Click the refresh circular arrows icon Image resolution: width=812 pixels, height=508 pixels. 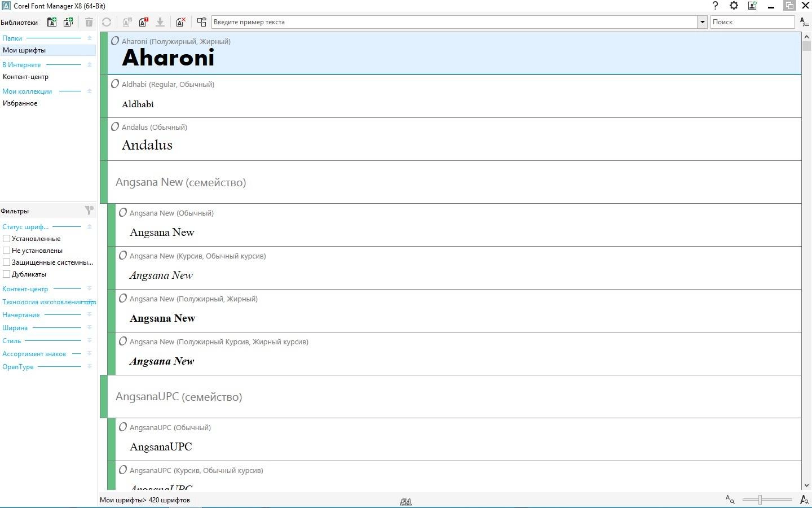click(x=107, y=22)
